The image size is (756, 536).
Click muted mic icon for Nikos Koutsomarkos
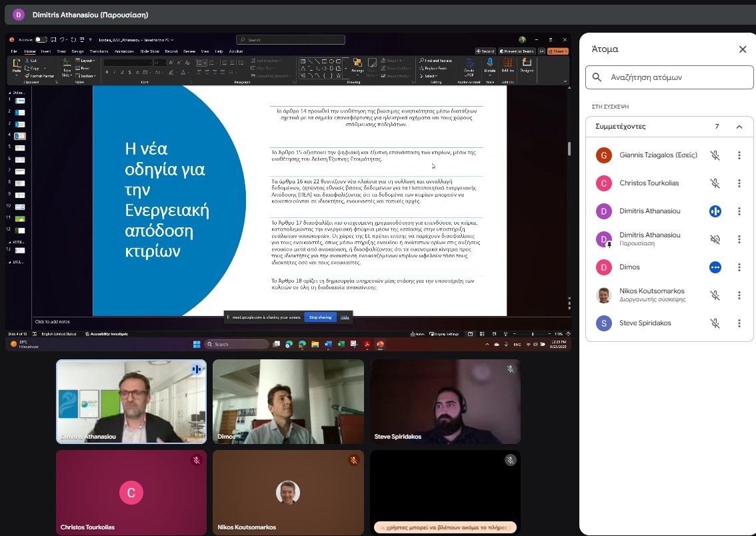[715, 295]
